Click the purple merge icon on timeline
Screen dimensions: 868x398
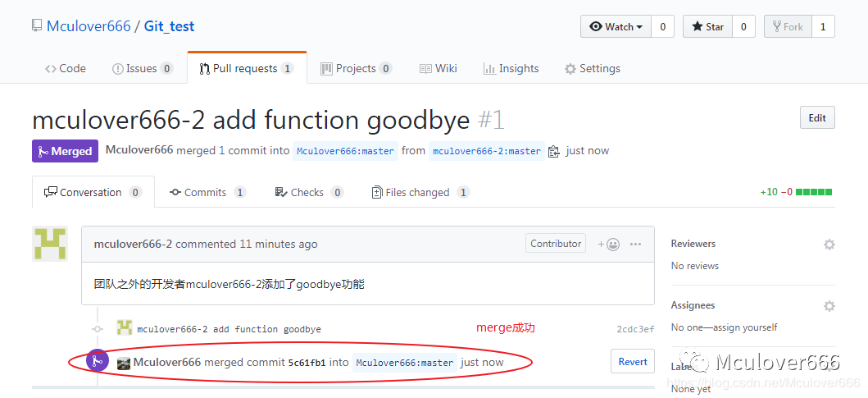tap(98, 361)
